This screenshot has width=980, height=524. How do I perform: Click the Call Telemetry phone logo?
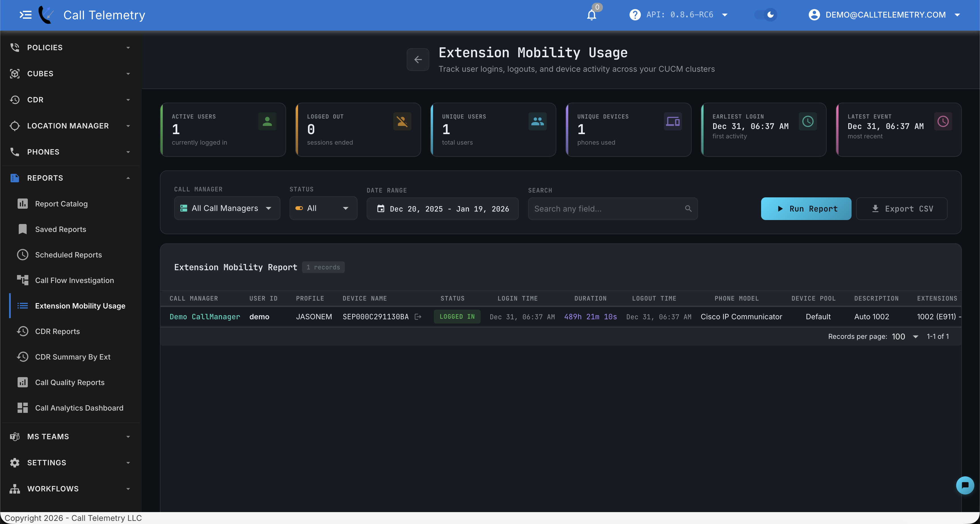(46, 15)
